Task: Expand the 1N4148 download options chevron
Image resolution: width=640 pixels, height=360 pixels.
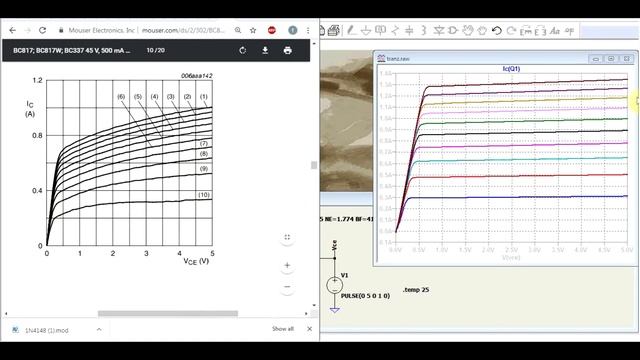Action: click(x=99, y=329)
